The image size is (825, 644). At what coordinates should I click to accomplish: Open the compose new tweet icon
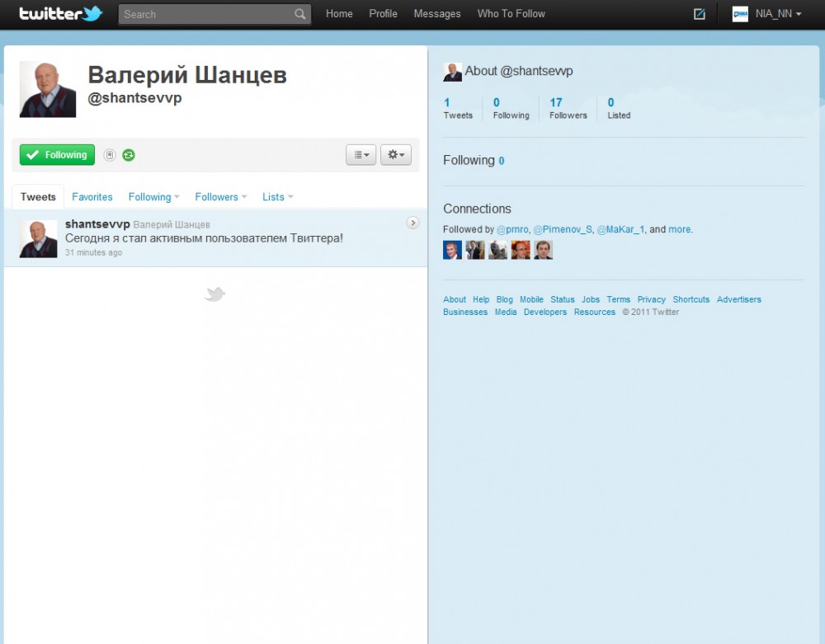(700, 14)
